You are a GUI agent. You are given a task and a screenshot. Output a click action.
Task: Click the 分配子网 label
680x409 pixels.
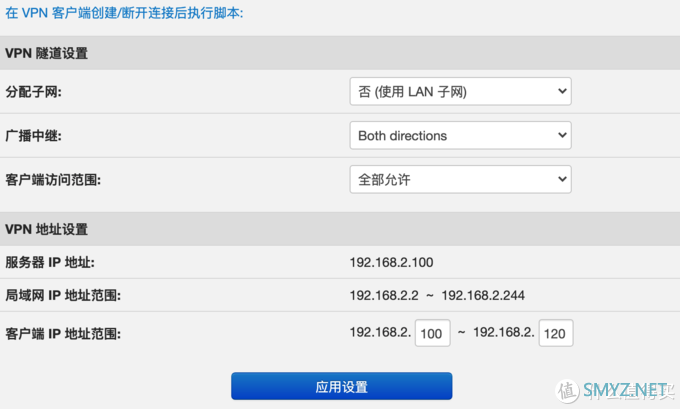pos(33,92)
